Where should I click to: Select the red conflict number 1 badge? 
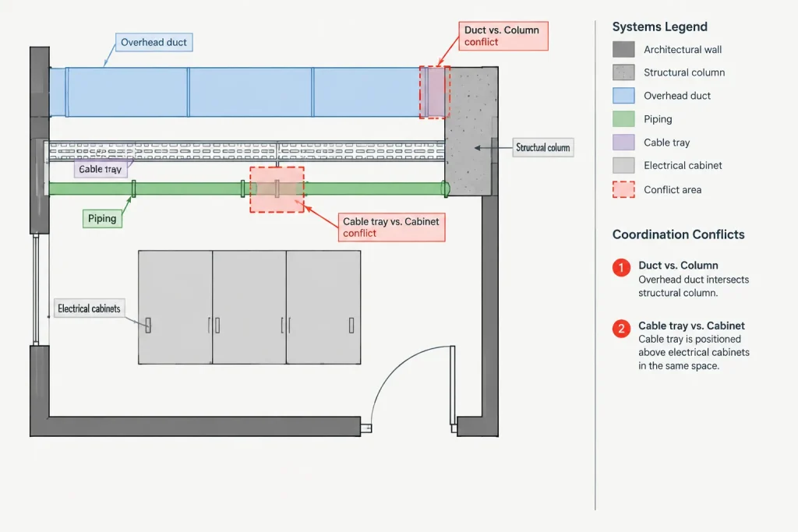click(x=621, y=267)
